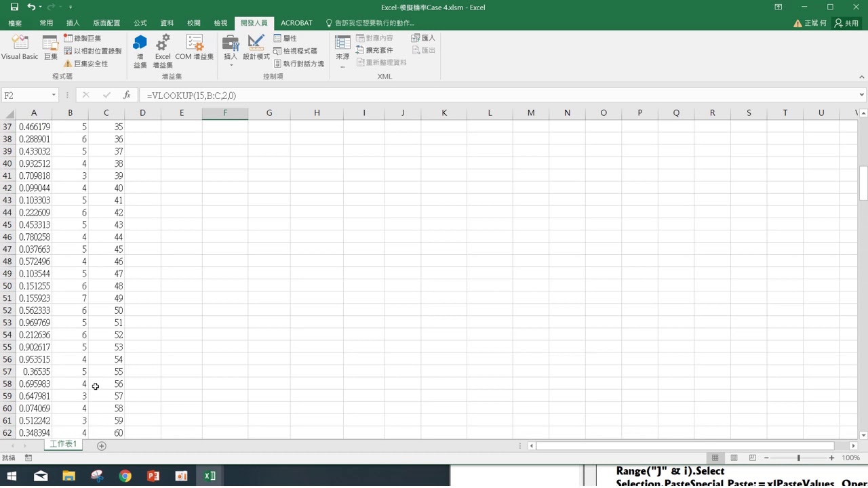Click the macro record status bar icon
868x488 pixels.
(x=28, y=458)
